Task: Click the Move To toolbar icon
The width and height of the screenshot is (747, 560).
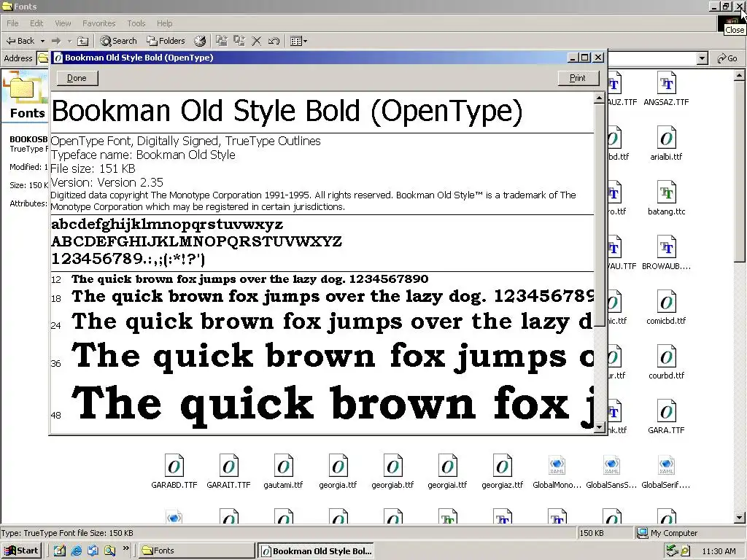Action: (221, 41)
